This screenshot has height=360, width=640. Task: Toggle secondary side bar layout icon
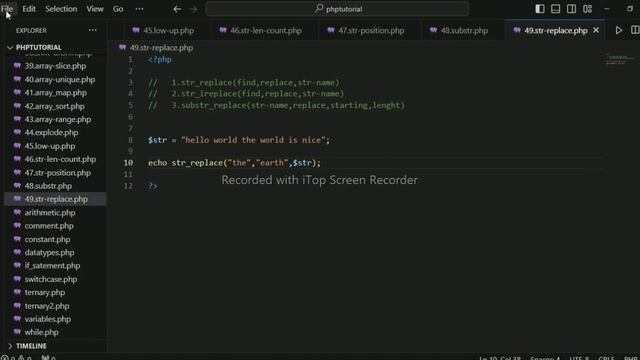(x=571, y=9)
